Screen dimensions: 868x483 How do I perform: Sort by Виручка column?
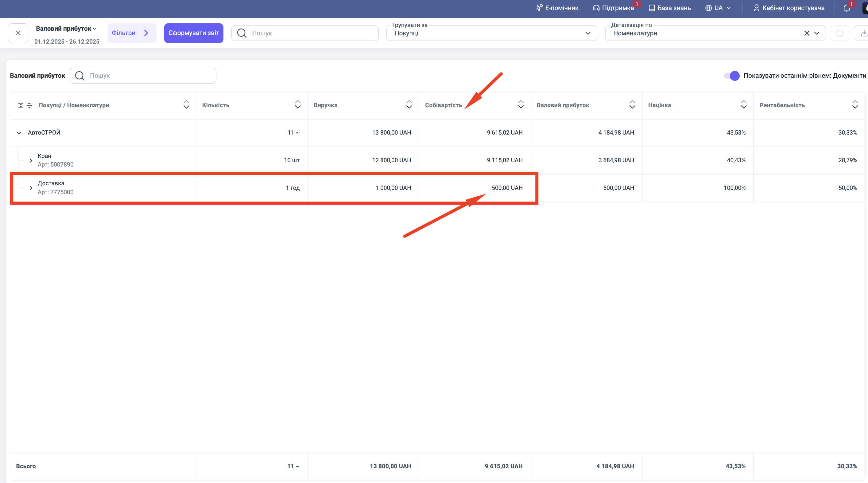click(x=409, y=104)
